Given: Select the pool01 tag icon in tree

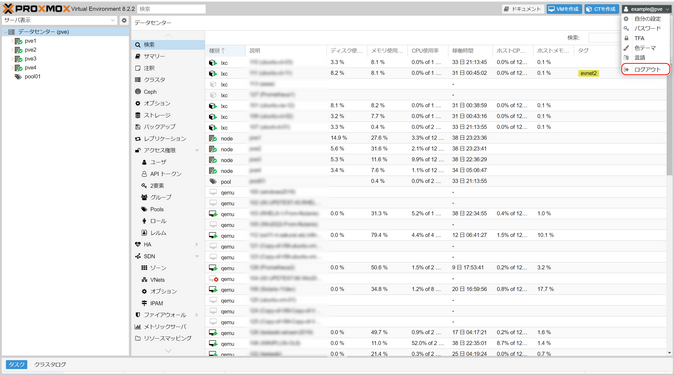Looking at the screenshot, I should click(18, 77).
